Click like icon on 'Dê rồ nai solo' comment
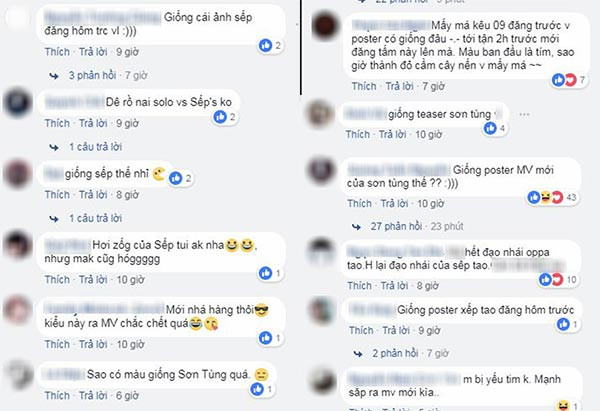 [x=220, y=117]
